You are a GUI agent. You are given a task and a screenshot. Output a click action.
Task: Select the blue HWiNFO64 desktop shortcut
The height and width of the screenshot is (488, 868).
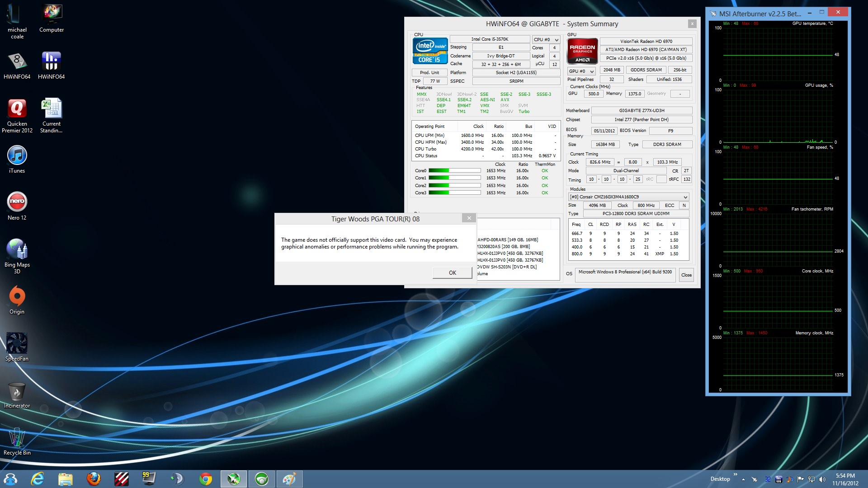51,65
